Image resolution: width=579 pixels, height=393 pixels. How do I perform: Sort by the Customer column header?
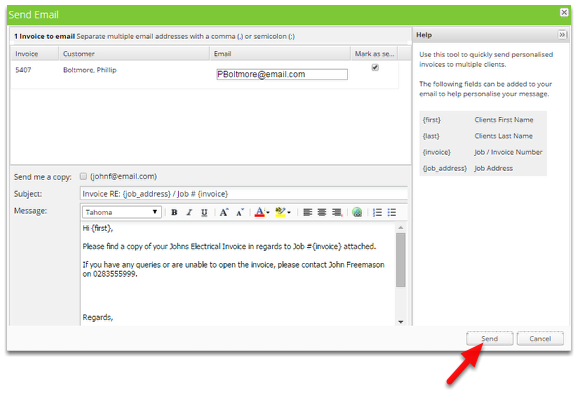tap(134, 54)
